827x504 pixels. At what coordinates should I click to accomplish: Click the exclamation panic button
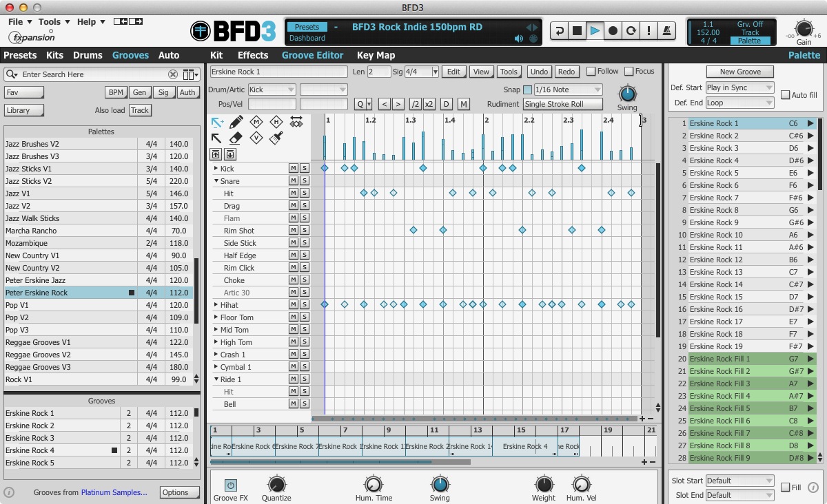pyautogui.click(x=649, y=31)
